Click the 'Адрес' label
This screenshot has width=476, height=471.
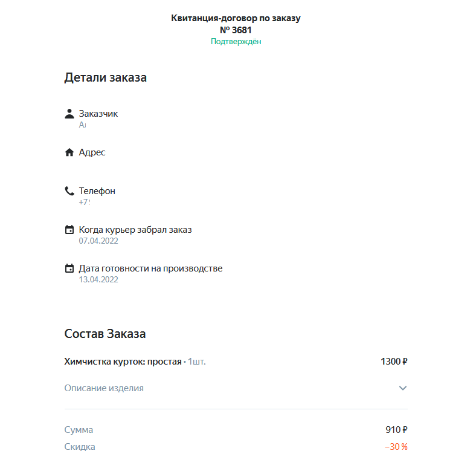tap(92, 152)
